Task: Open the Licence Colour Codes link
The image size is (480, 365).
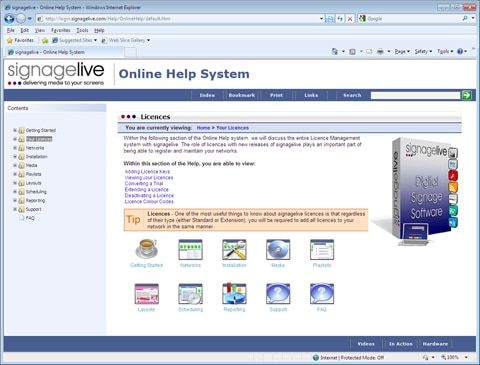Action: pyautogui.click(x=149, y=202)
